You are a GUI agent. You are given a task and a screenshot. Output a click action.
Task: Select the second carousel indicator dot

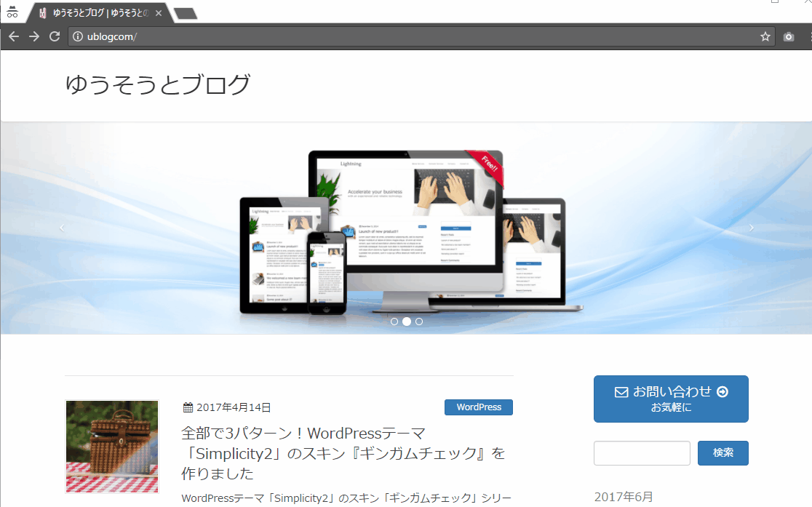(x=407, y=321)
